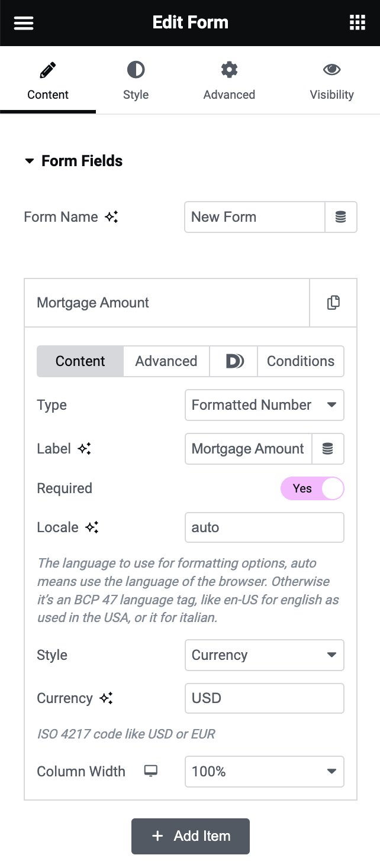Viewport: 380px width, 868px height.
Task: Collapse the Form Fields section
Action: 30,161
